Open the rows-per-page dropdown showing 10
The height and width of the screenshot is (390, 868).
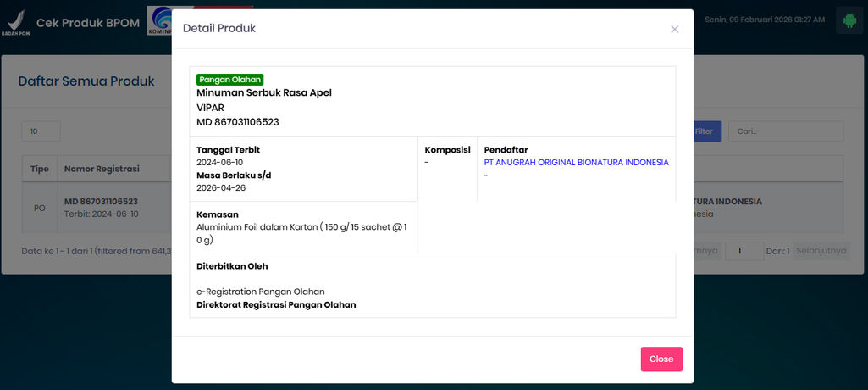coord(41,131)
